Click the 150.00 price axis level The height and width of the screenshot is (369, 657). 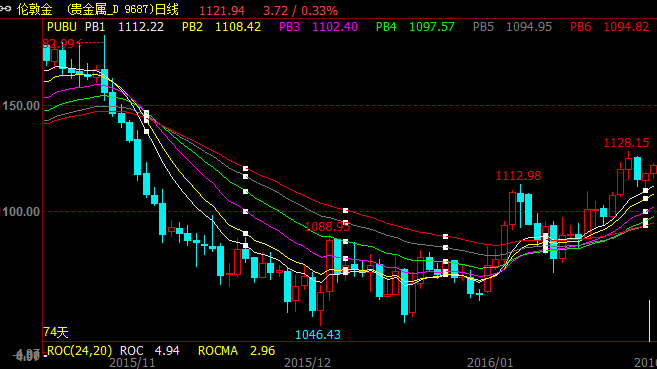coord(21,106)
